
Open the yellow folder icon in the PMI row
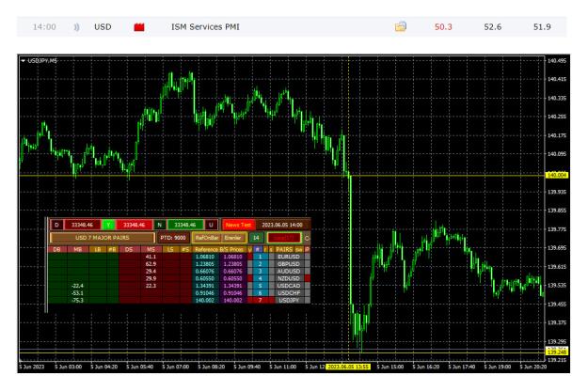(x=401, y=26)
